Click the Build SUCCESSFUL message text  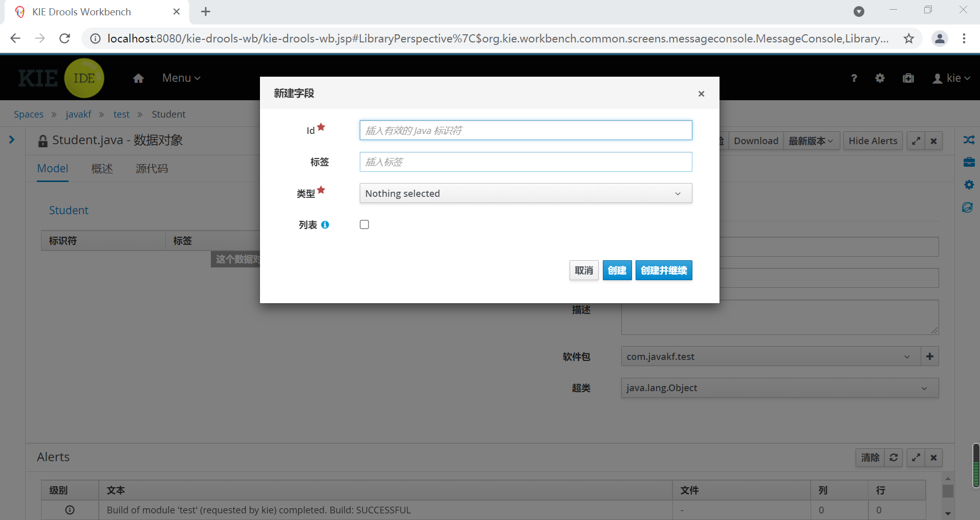click(258, 510)
